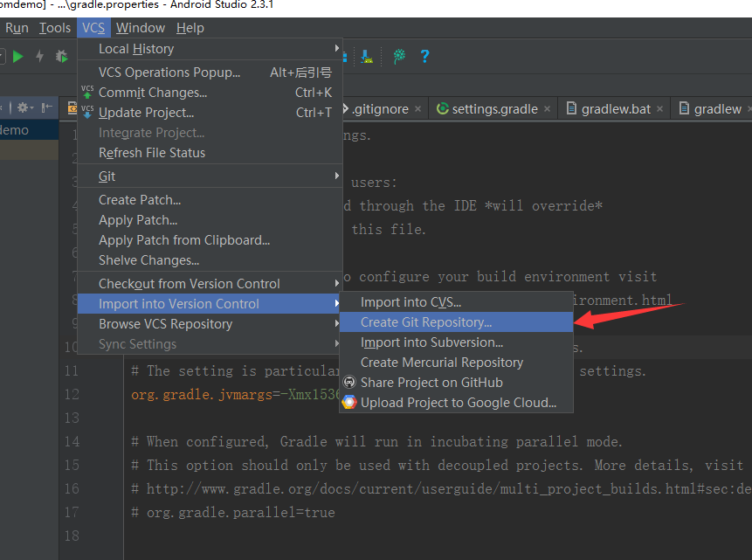This screenshot has width=752, height=560.
Task: Expand Sync Settings submenu arrow
Action: [x=336, y=344]
